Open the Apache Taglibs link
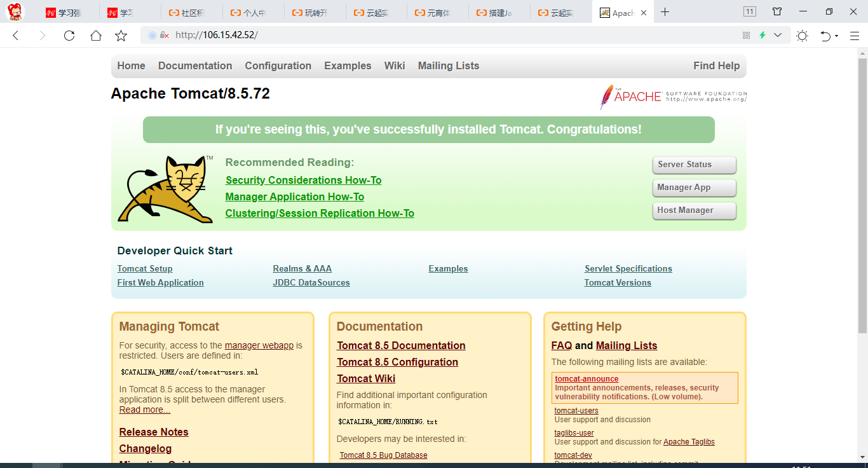This screenshot has height=468, width=868. point(689,442)
